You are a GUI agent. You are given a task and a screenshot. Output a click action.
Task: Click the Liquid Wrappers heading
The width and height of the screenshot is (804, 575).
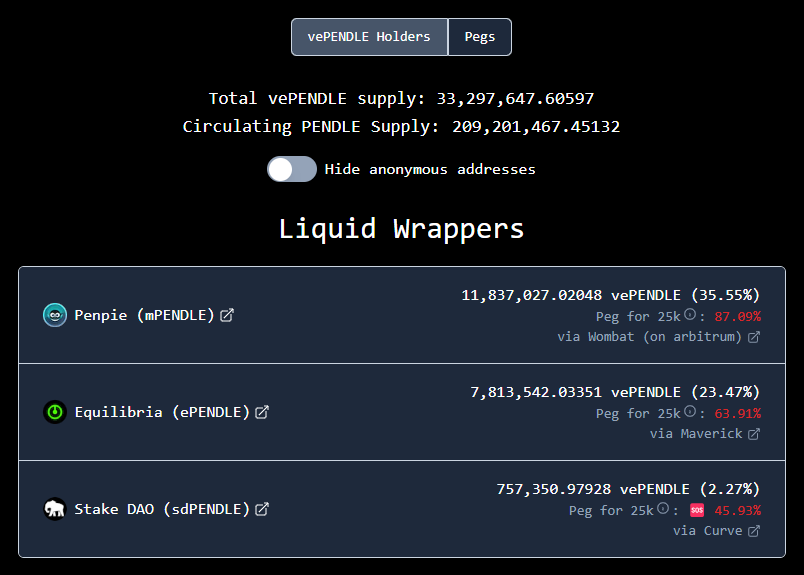401,229
